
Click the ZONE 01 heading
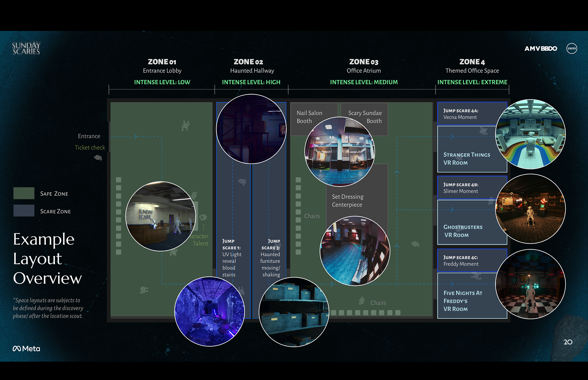pyautogui.click(x=162, y=62)
